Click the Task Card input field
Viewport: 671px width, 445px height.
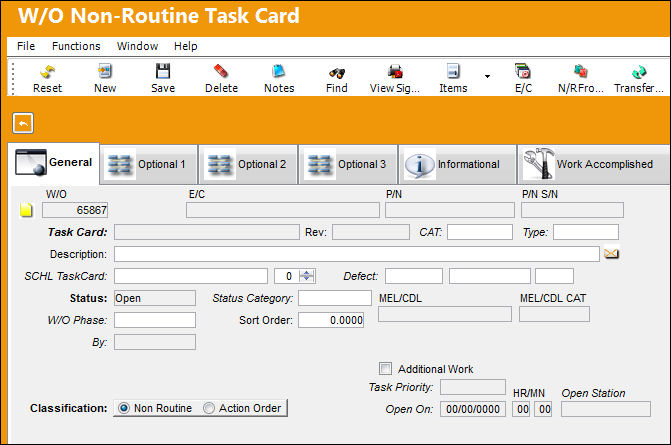point(207,232)
